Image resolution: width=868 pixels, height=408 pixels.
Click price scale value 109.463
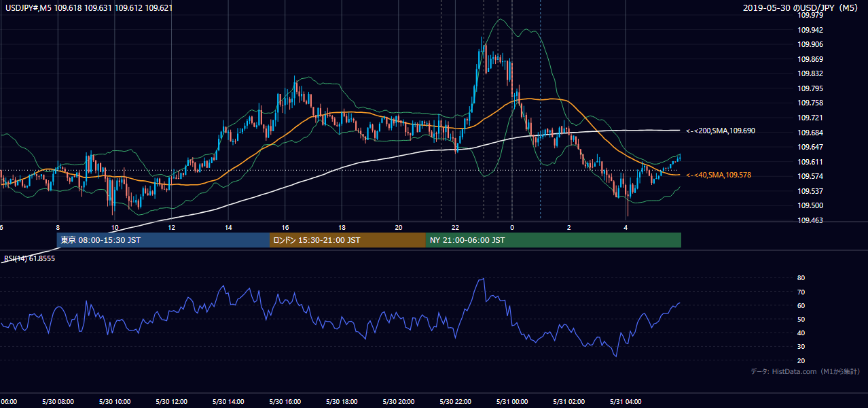click(810, 220)
